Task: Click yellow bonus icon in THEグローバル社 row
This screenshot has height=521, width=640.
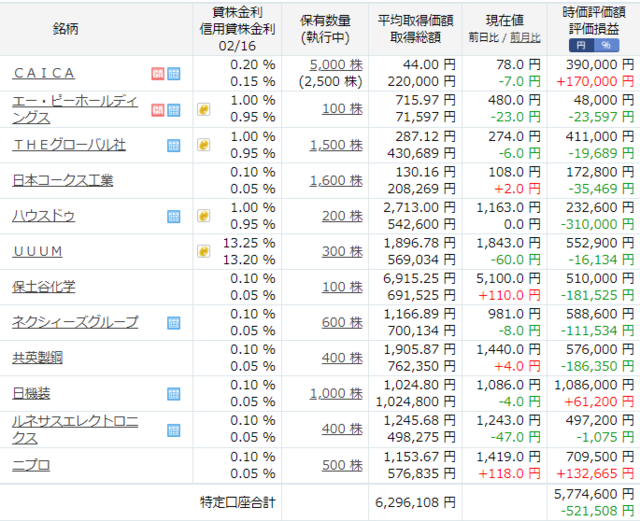Action: tap(204, 145)
